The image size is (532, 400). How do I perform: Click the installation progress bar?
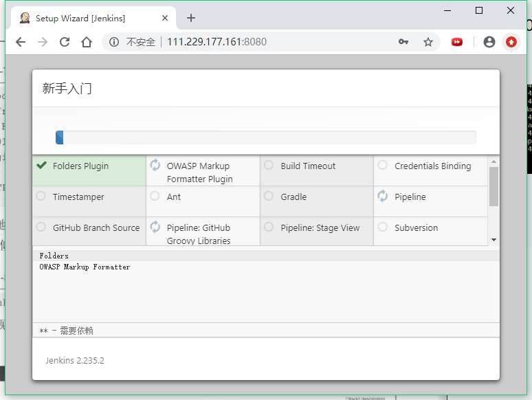point(266,137)
